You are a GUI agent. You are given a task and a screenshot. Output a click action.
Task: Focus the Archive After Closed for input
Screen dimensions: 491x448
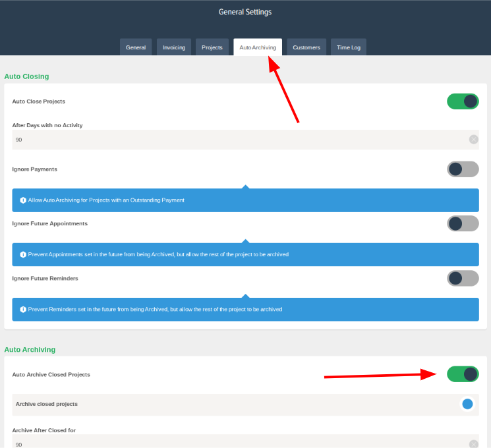coord(237,443)
